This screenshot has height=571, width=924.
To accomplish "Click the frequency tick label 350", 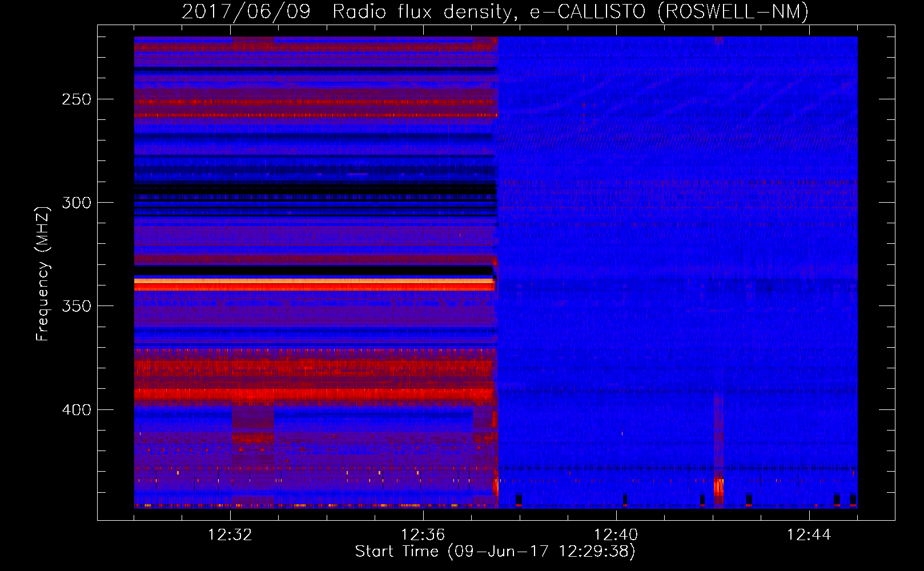I will (x=77, y=306).
